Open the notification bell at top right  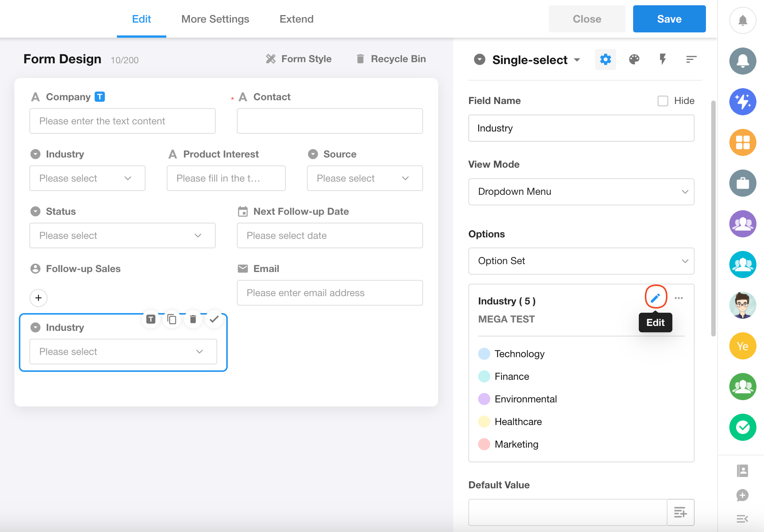[x=743, y=20]
